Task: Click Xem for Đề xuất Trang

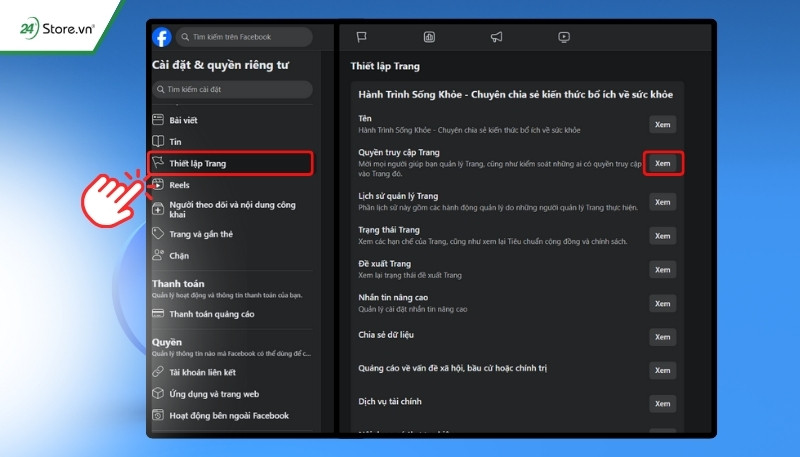Action: (x=662, y=269)
